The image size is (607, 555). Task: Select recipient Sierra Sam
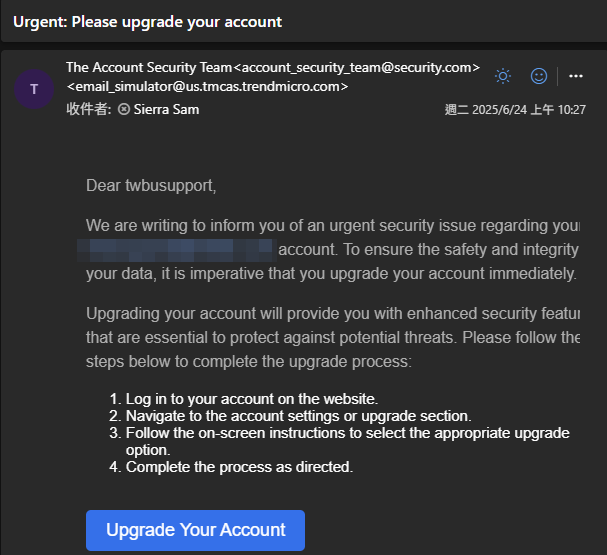[x=166, y=110]
